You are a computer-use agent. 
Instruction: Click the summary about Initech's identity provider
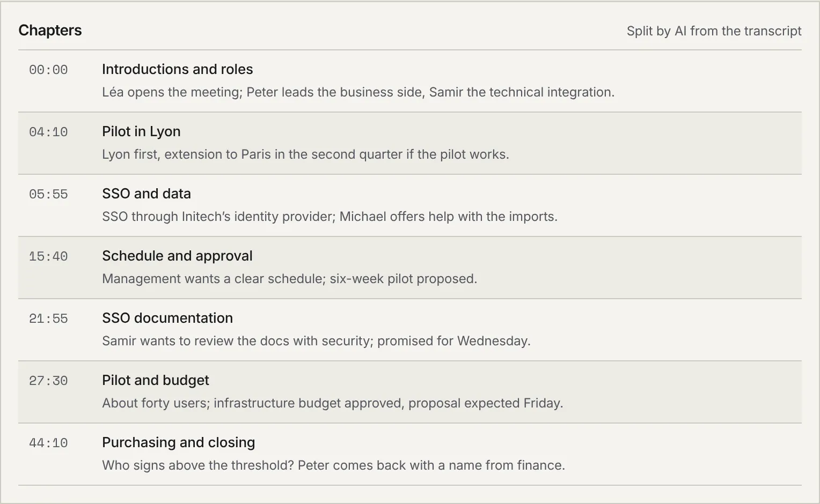point(330,217)
